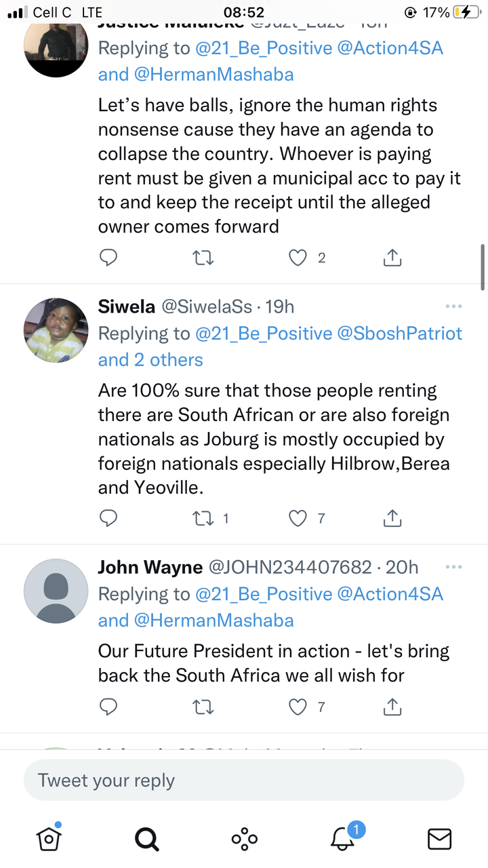View Siwela's profile picture
This screenshot has width=488, height=868.
[56, 330]
